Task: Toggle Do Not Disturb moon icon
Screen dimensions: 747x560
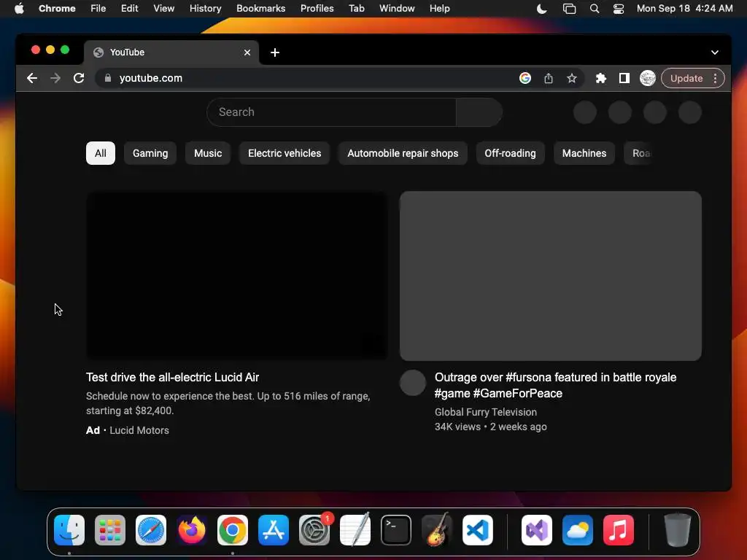Action: pos(542,9)
